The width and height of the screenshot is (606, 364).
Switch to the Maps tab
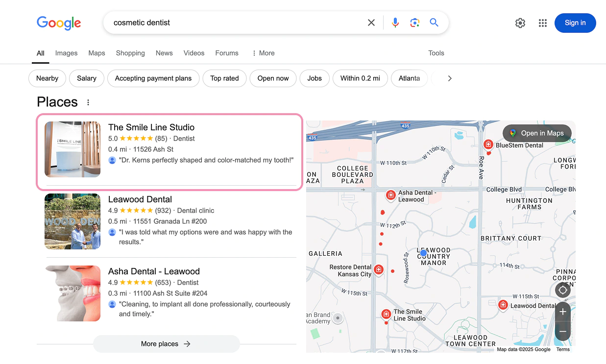click(x=97, y=53)
